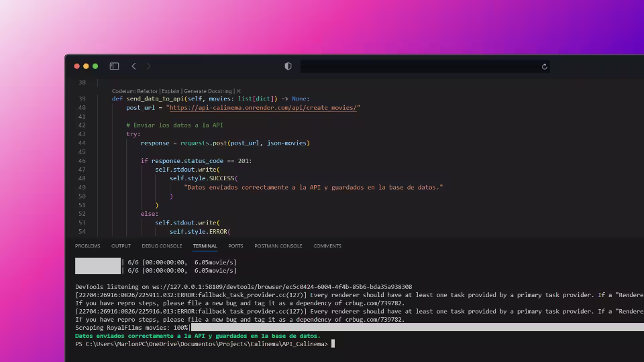Open the DEBUG CONSOLE tab

pos(162,246)
